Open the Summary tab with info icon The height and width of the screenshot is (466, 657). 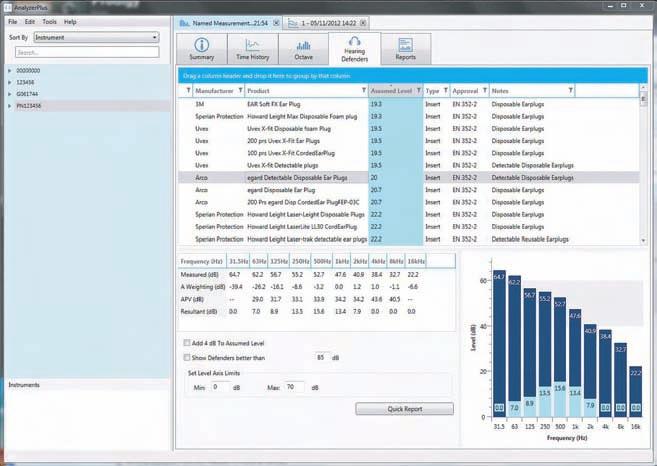coord(202,49)
